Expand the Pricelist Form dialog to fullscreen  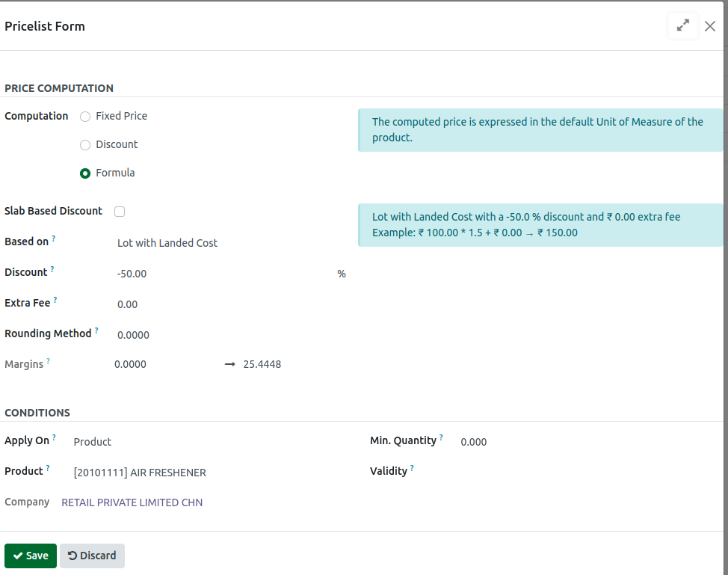pos(682,25)
